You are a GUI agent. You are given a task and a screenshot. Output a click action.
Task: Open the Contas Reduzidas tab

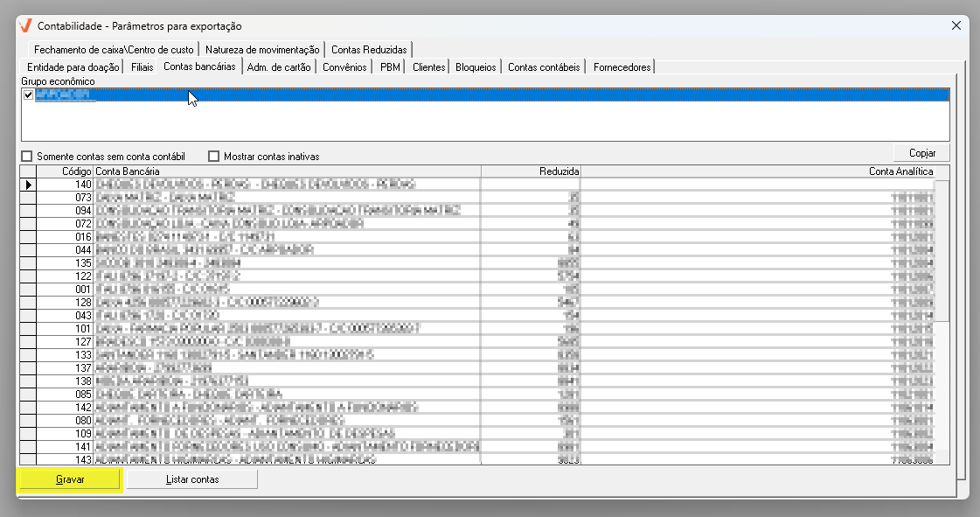click(x=369, y=49)
